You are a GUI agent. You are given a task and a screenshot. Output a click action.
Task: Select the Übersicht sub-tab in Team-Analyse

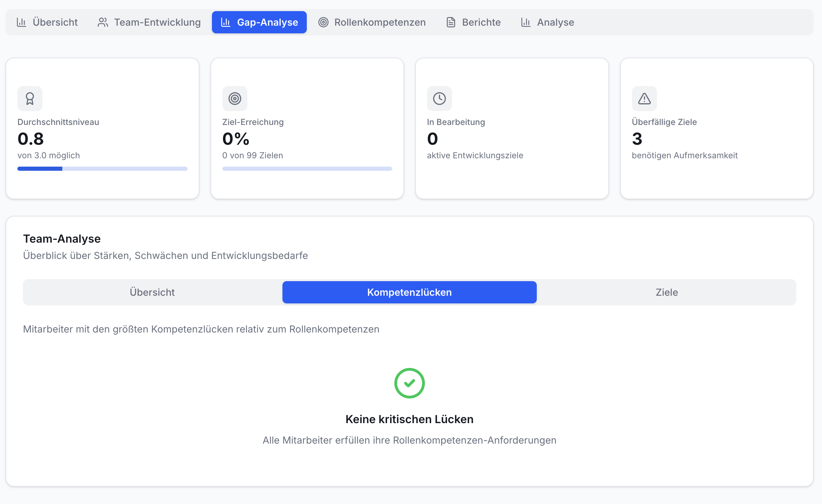pos(153,292)
